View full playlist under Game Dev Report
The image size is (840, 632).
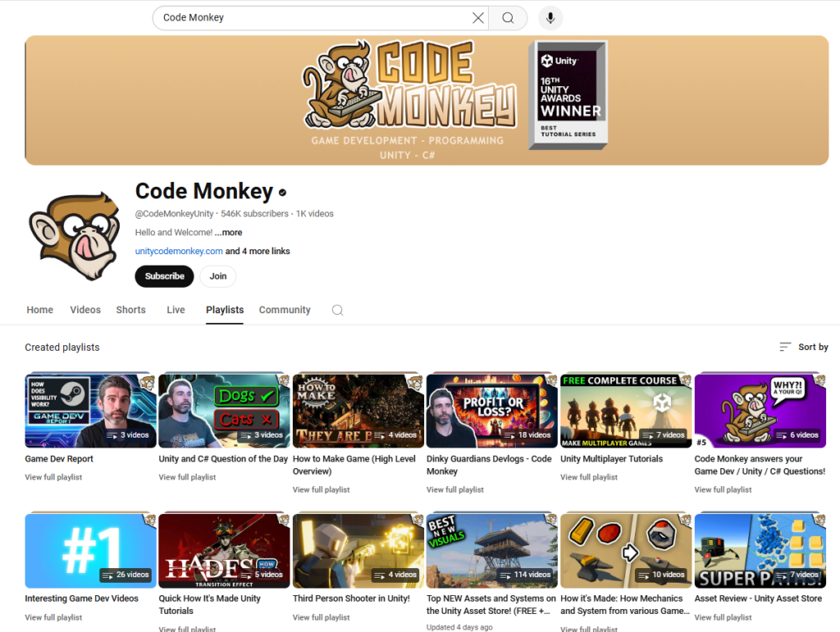pyautogui.click(x=53, y=477)
